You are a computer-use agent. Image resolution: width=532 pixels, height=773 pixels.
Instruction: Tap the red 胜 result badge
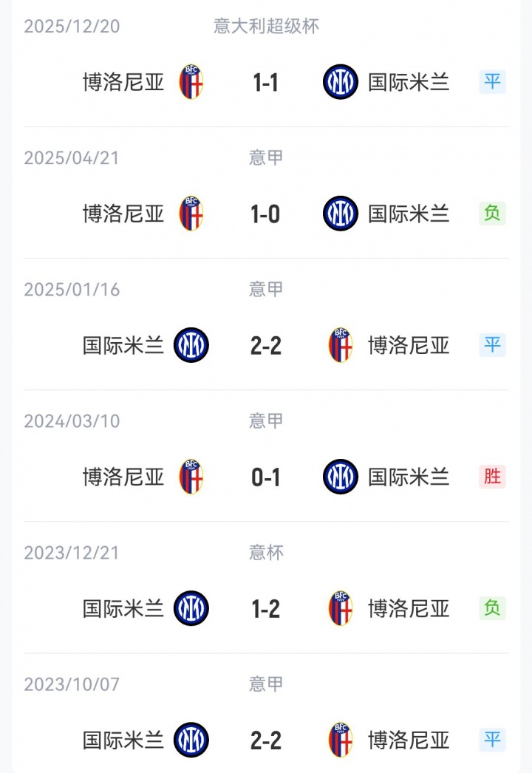pos(492,477)
